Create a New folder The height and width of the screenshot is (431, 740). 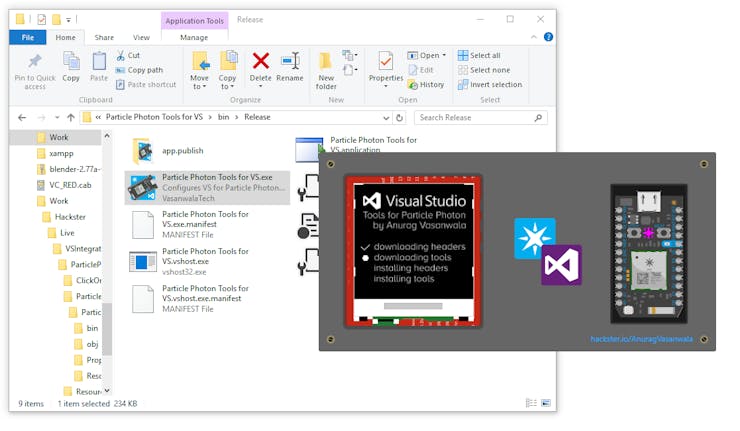pyautogui.click(x=326, y=71)
